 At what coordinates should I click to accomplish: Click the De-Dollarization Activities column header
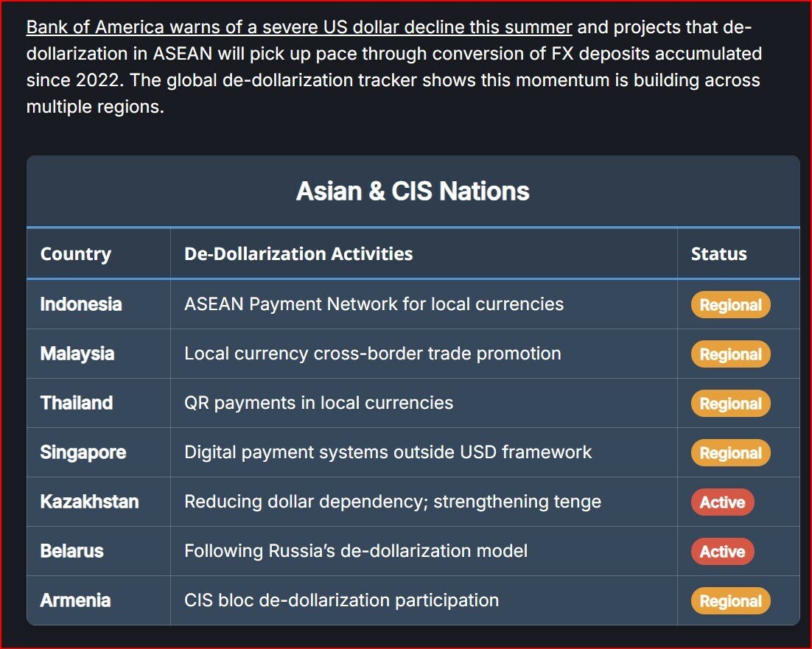[x=298, y=254]
